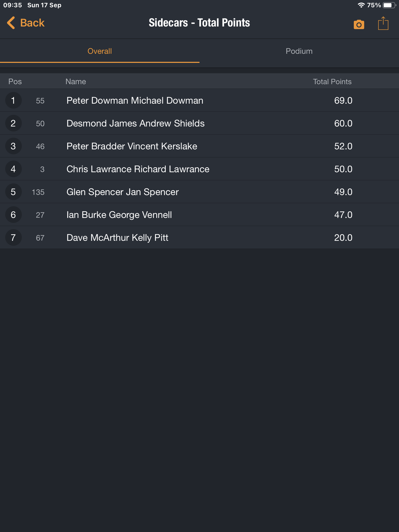Select Dave McArthur Kelly Pitt row
The width and height of the screenshot is (399, 532).
(199, 238)
